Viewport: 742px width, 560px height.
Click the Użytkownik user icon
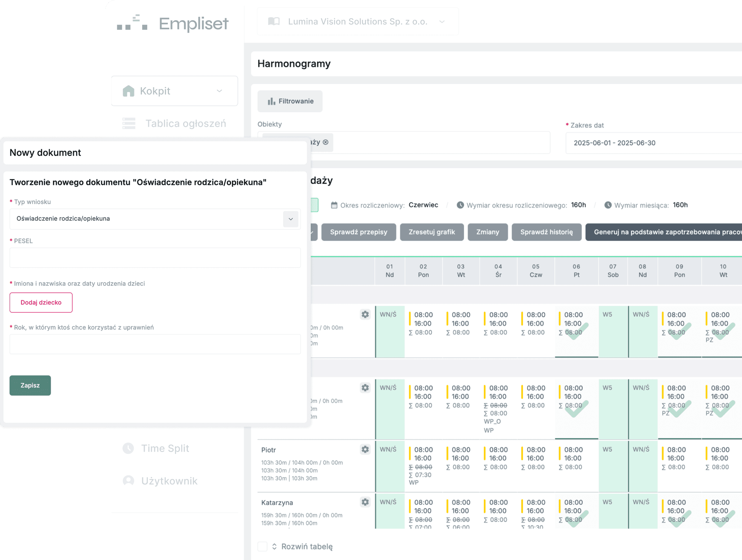(128, 481)
